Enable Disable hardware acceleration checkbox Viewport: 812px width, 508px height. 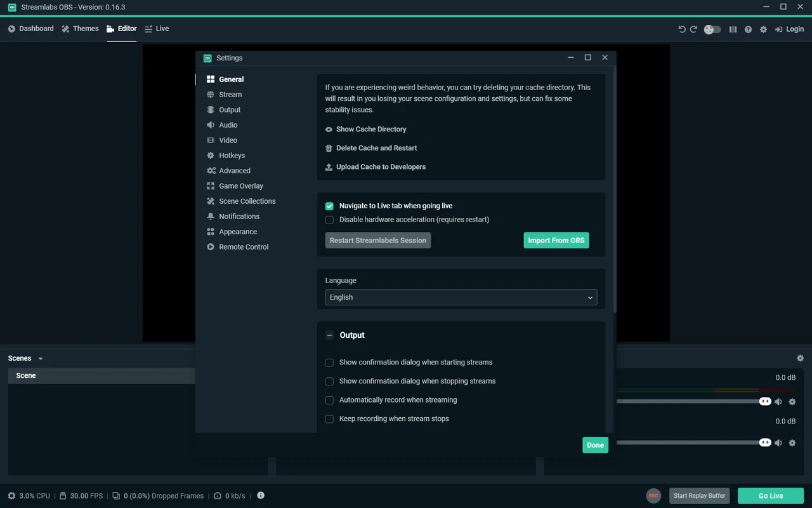(329, 220)
